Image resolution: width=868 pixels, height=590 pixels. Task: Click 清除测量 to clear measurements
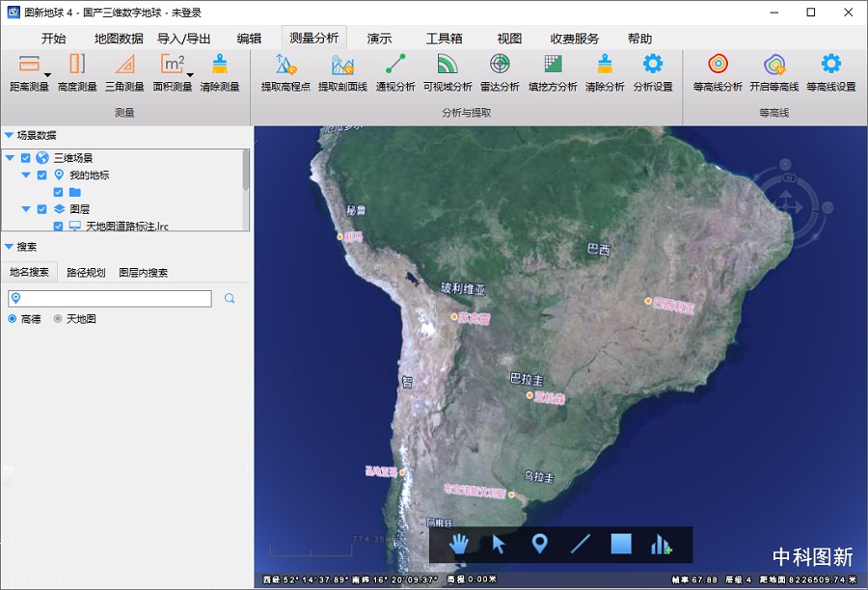[220, 72]
